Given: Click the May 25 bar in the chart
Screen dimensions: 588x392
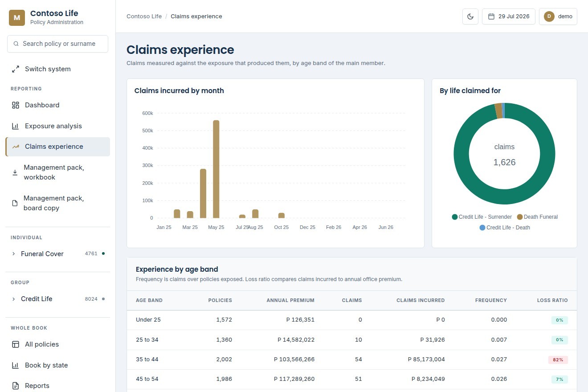Looking at the screenshot, I should (x=216, y=169).
